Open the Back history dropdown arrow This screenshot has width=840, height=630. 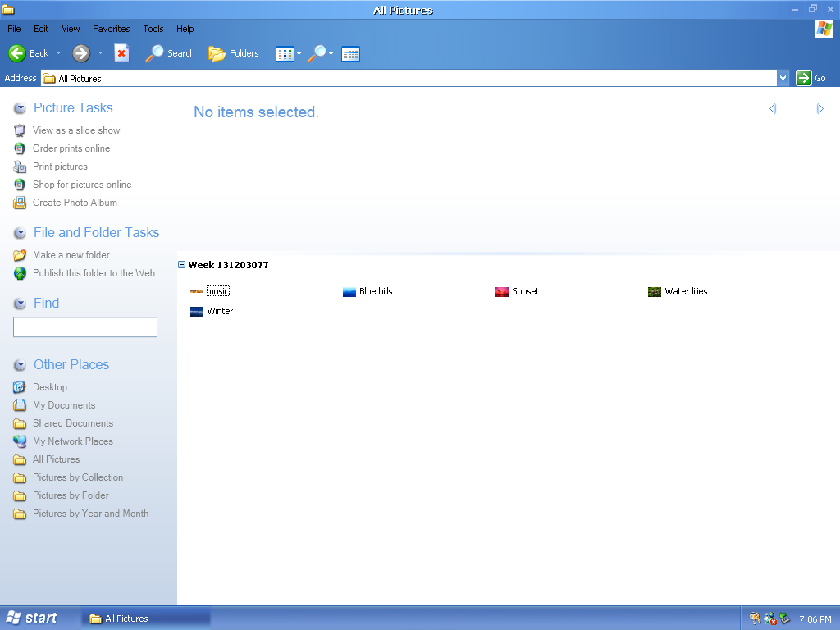[x=58, y=53]
